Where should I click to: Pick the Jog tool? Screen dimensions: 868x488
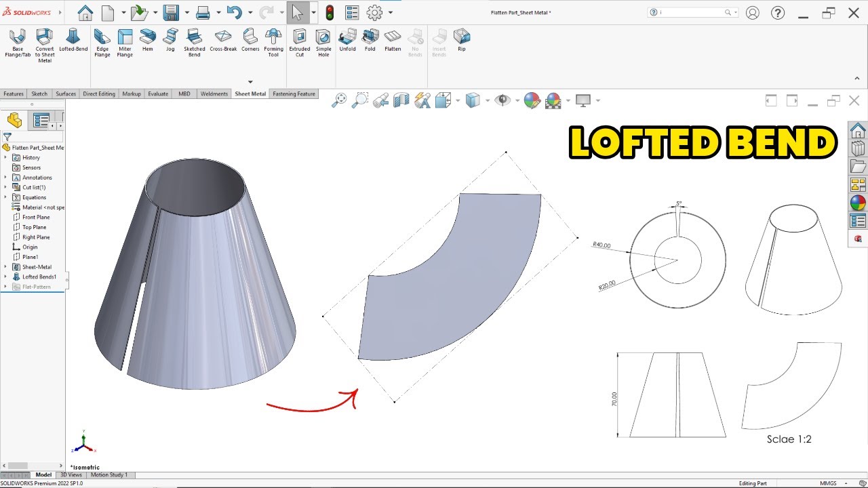click(170, 41)
